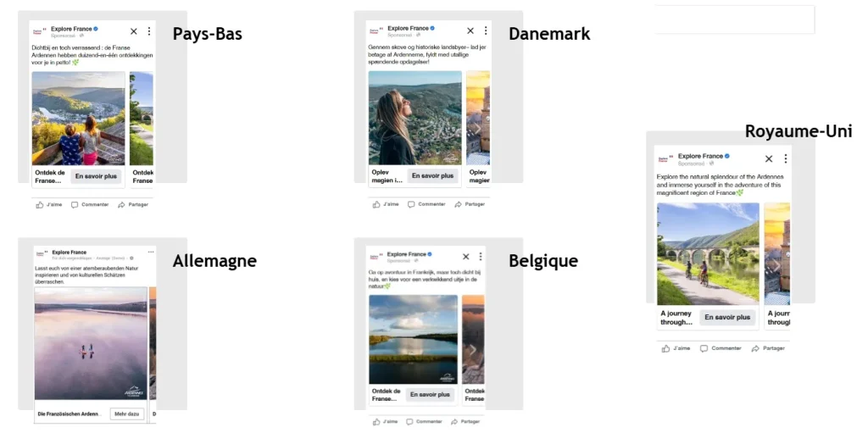Viewport: 868px width, 433px height.
Task: Click 'En savoir plus' on Pays-Bas ad
Action: point(97,176)
